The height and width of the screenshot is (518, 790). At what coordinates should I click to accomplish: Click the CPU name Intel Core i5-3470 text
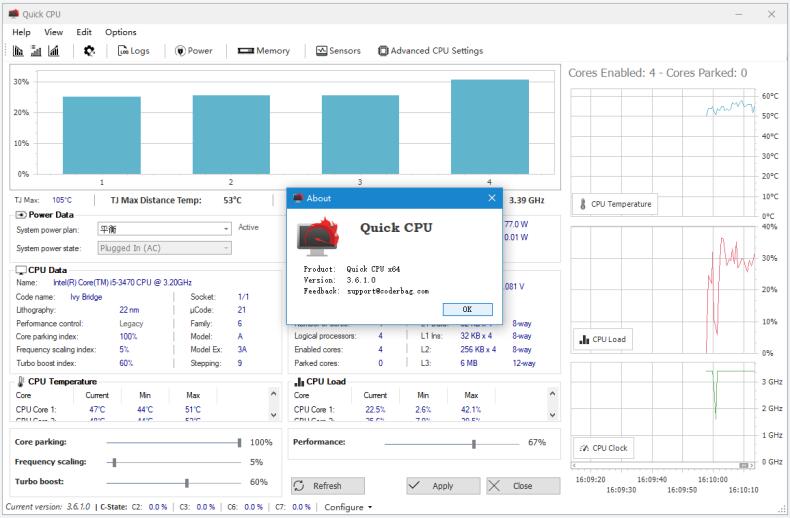coord(122,283)
